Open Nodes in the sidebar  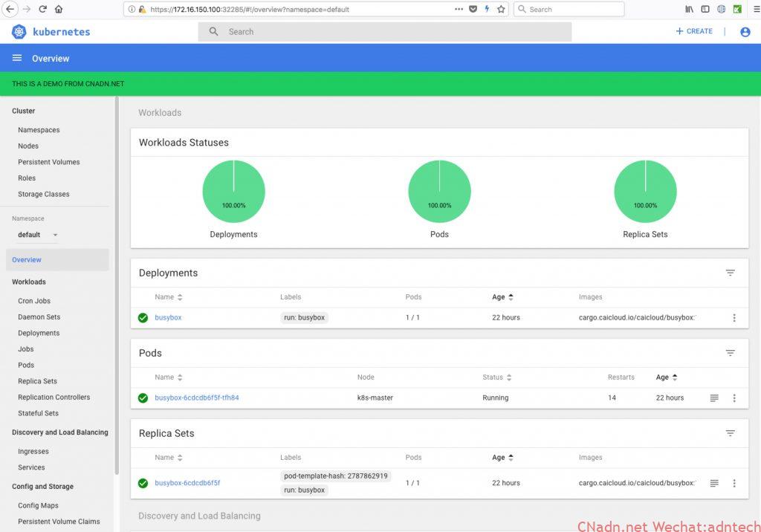tap(28, 146)
